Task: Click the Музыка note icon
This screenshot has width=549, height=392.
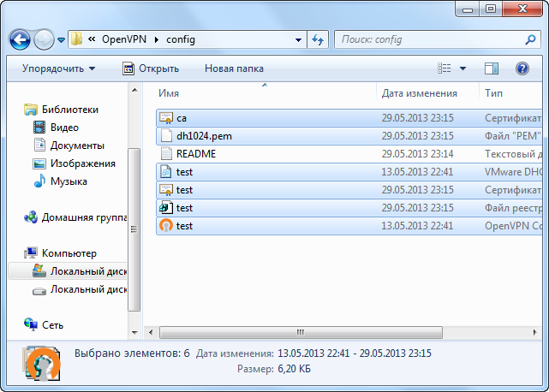Action: click(x=39, y=181)
